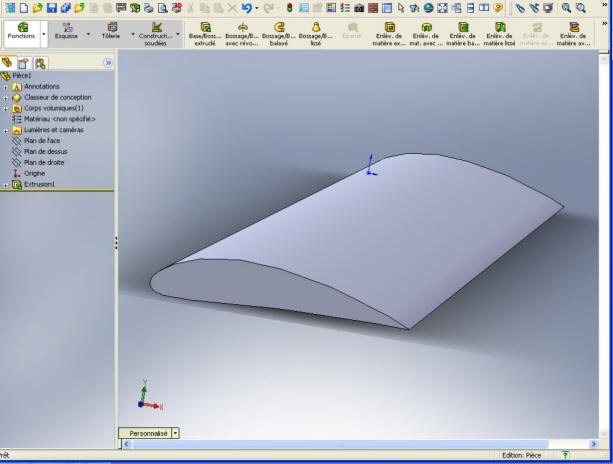Viewport: 613px width, 464px height.
Task: Switch to the ConfigurationManager tab
Action: 39,62
